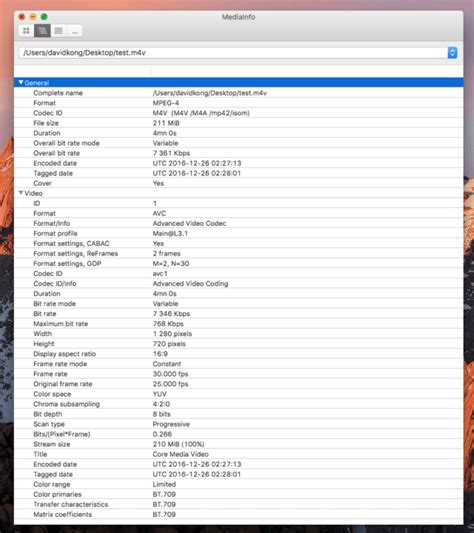Screen dimensions: 474x533
Task: Click the M4V (M4V/M4A/mp42/isom) value
Action: [201, 113]
